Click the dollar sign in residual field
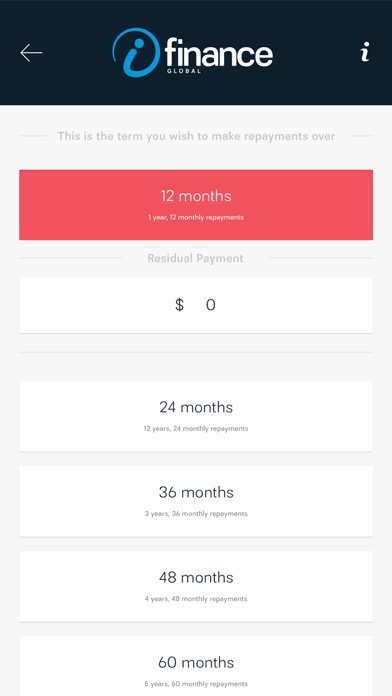Viewport: 392px width, 696px height. 179,305
